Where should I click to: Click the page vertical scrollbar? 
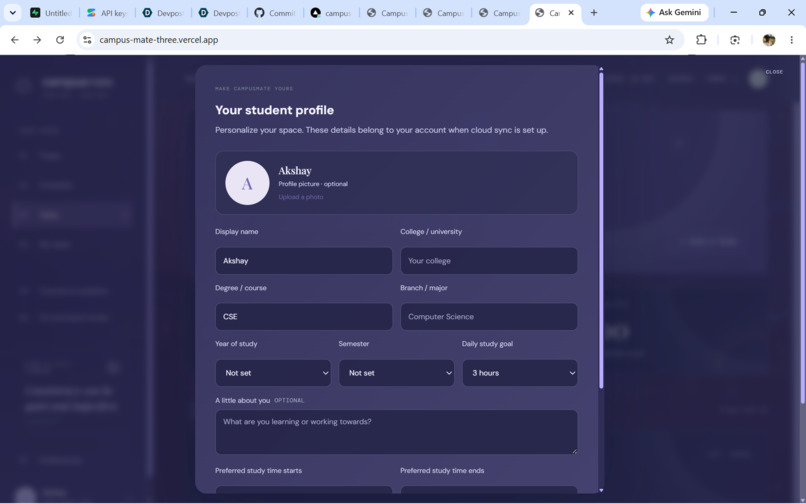(802, 231)
